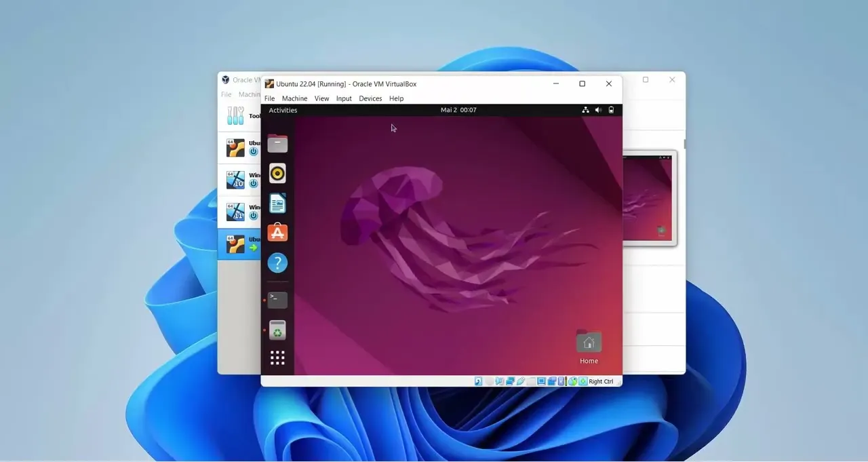Click the recording status bar icon
The width and height of the screenshot is (868, 462).
[x=552, y=381]
